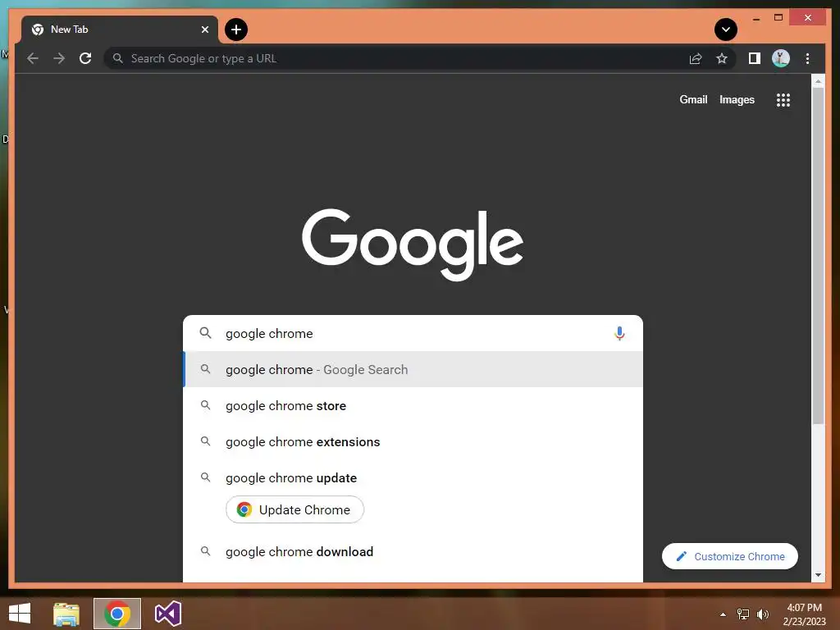
Task: Open the taskbar clock and date
Action: [x=804, y=614]
